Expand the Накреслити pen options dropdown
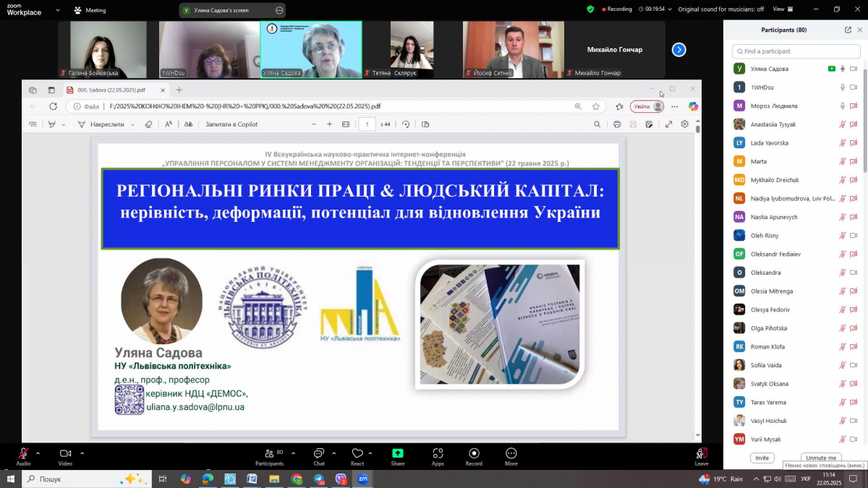Viewport: 868px width, 488px height. (x=132, y=124)
